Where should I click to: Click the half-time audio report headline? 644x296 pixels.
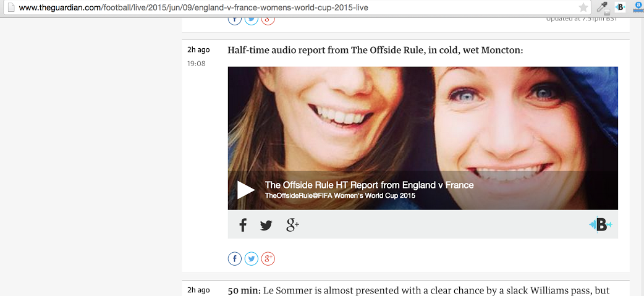click(375, 50)
